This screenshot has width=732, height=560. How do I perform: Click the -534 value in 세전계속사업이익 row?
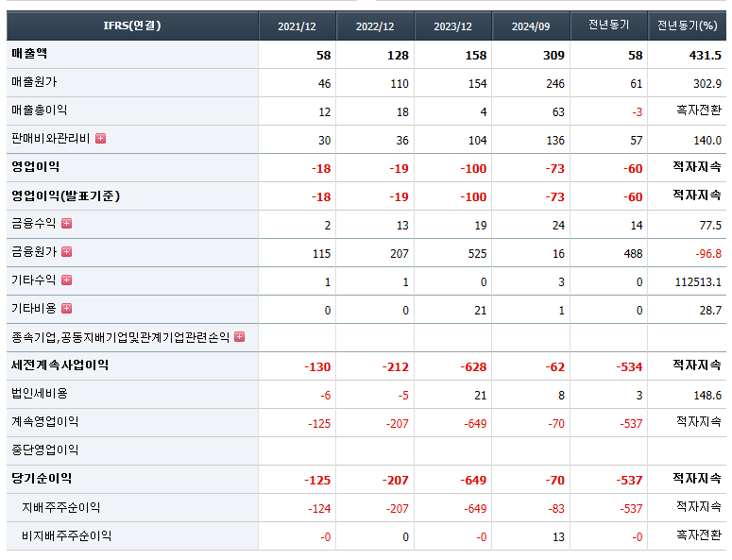tap(629, 367)
